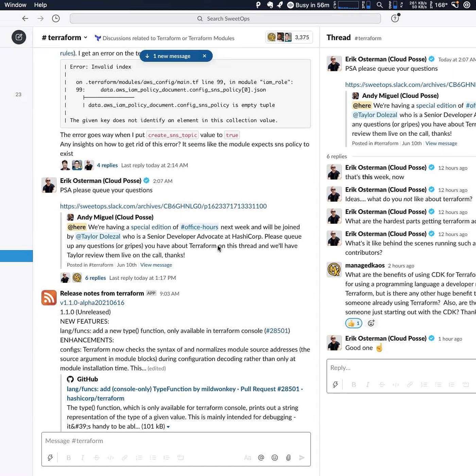Click the RSS icon of Release notes app
This screenshot has height=476, width=476.
click(49, 297)
